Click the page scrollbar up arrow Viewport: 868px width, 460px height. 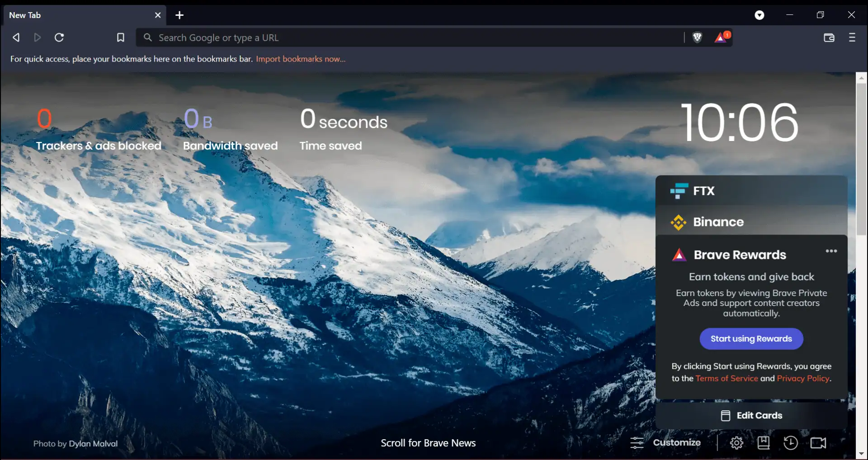[861, 78]
